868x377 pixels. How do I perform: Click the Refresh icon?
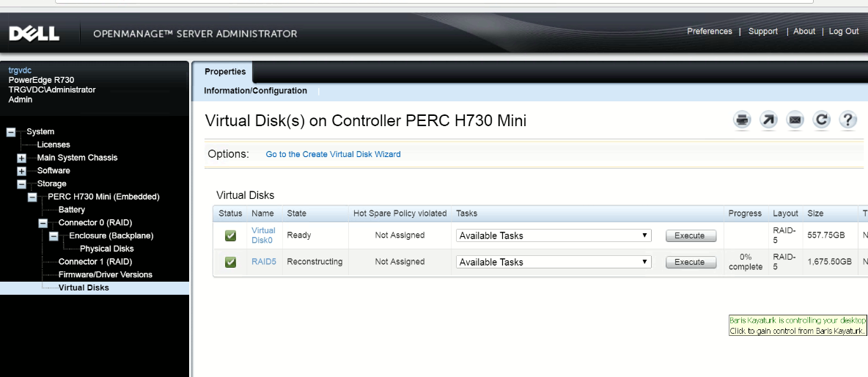coord(821,120)
